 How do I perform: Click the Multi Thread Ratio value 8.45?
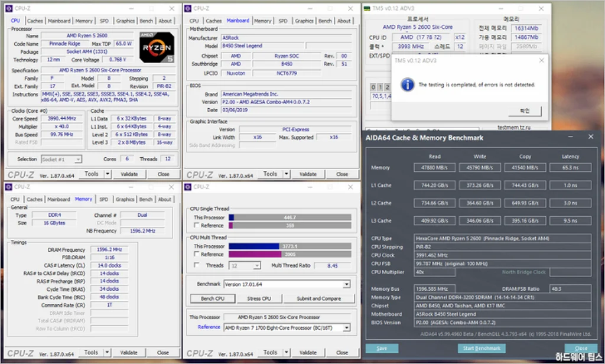tap(333, 265)
